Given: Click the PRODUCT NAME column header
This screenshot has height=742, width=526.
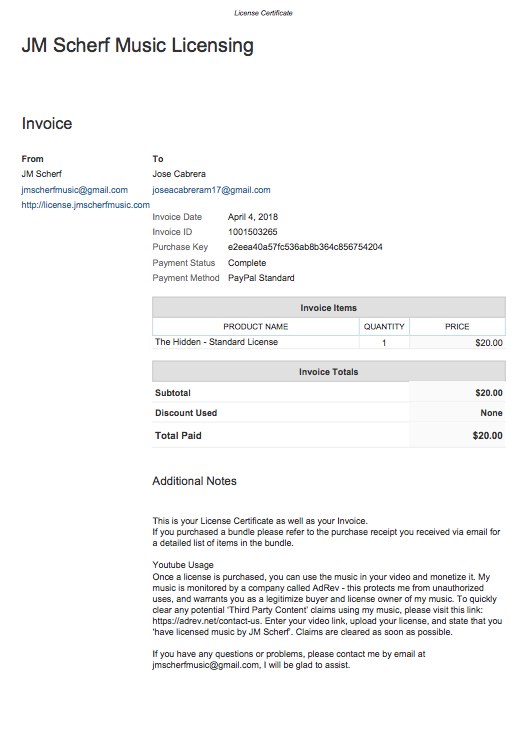Looking at the screenshot, I should [x=255, y=327].
